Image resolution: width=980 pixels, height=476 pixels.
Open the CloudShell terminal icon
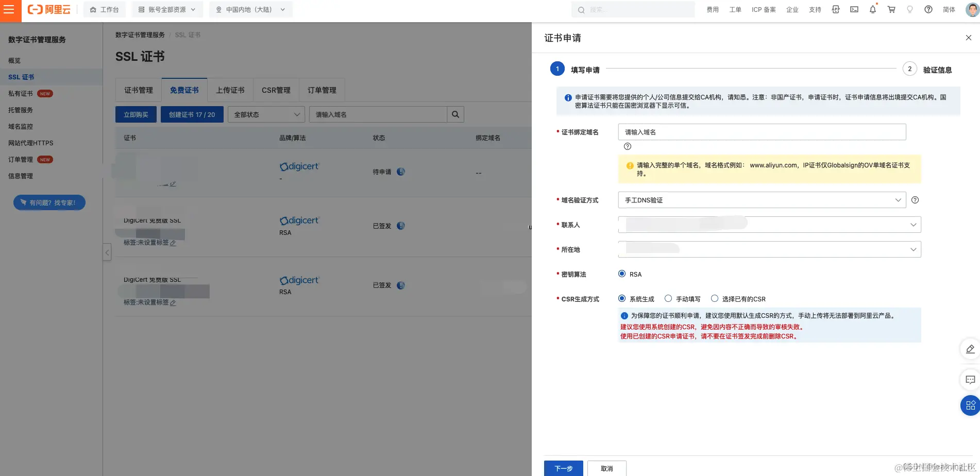coord(854,9)
